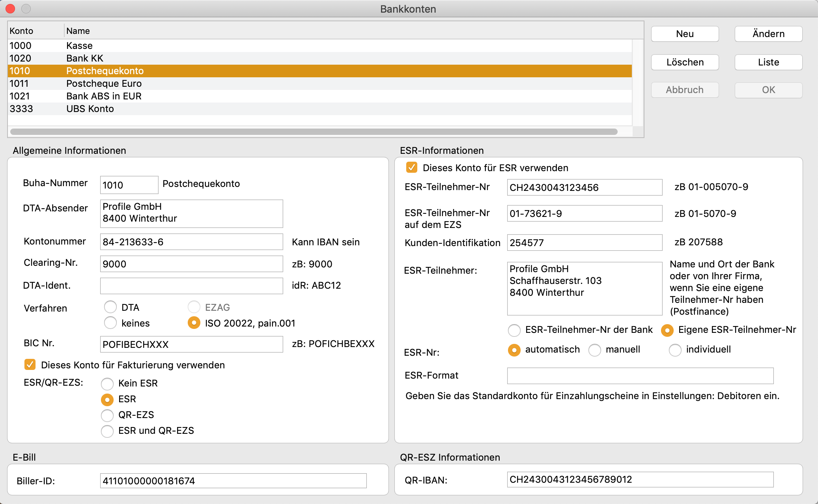Open the Liste button
818x504 pixels.
tap(768, 62)
